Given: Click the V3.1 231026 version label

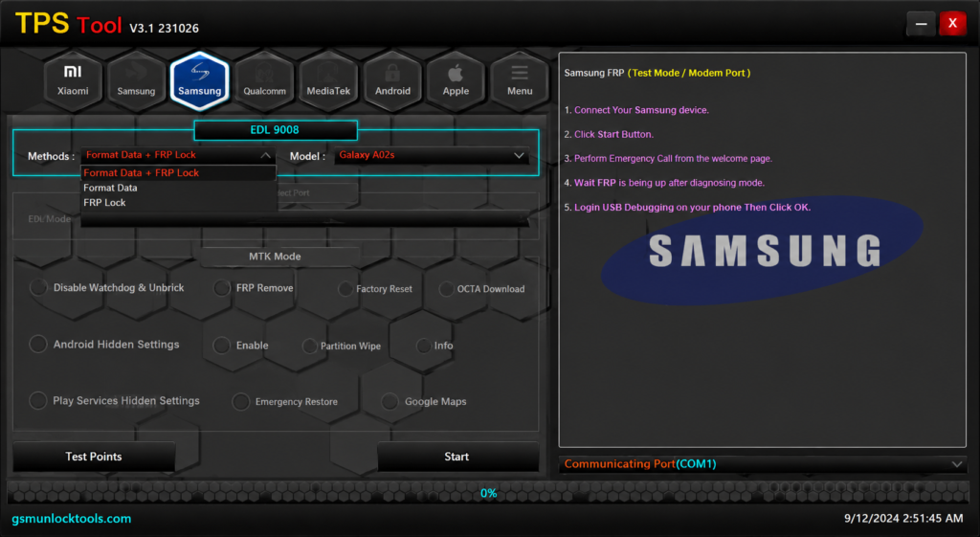Looking at the screenshot, I should point(165,28).
